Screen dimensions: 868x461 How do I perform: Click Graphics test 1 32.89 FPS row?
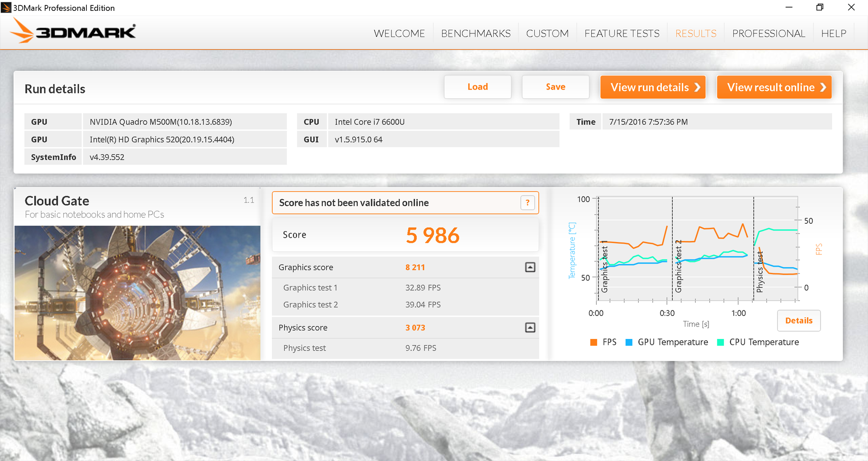pos(406,287)
